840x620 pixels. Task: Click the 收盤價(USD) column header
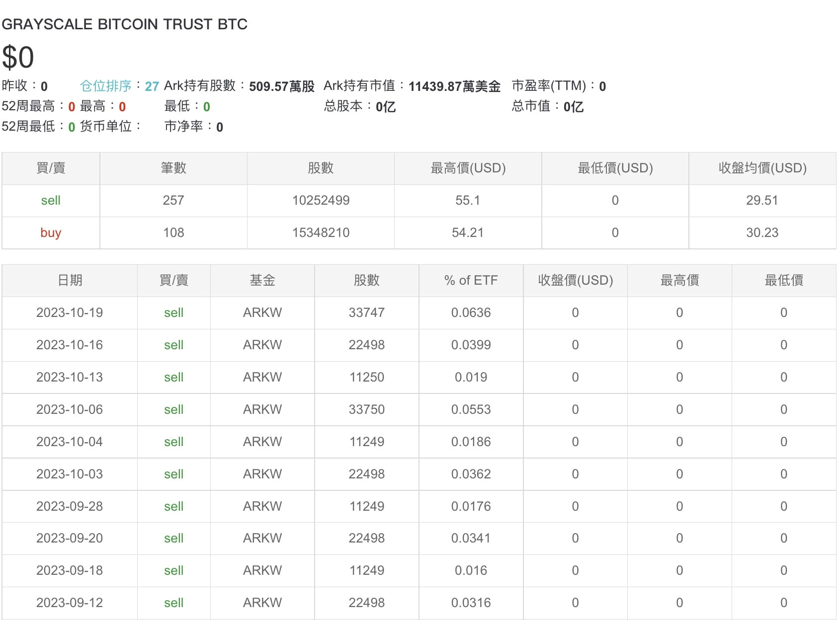tap(575, 280)
